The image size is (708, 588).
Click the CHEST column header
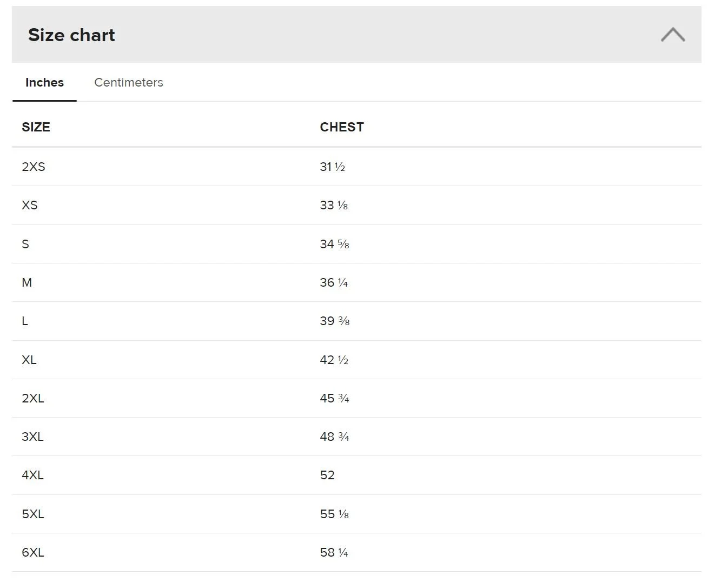341,127
